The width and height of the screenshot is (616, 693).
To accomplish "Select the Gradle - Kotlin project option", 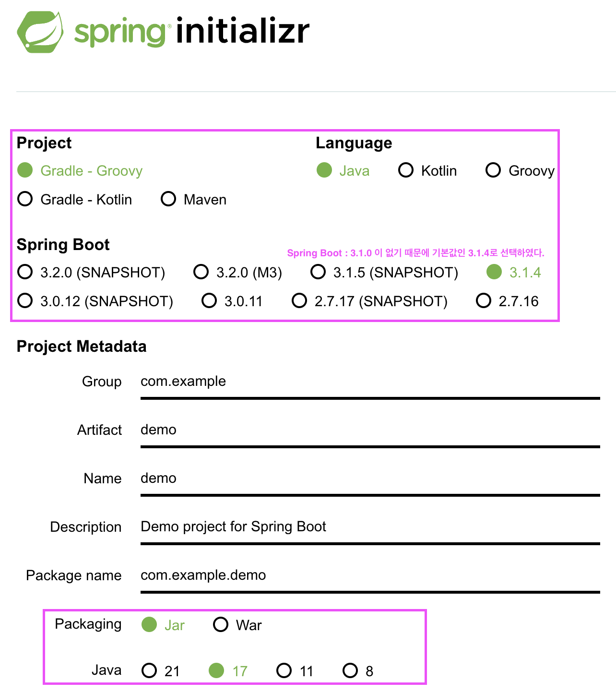I will tap(74, 199).
